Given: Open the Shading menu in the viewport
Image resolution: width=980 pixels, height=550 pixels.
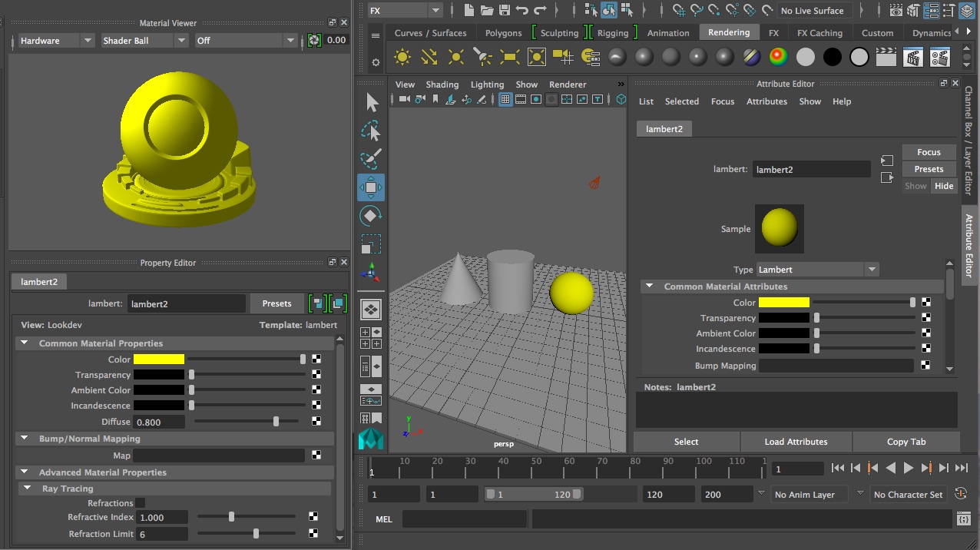Looking at the screenshot, I should 442,84.
